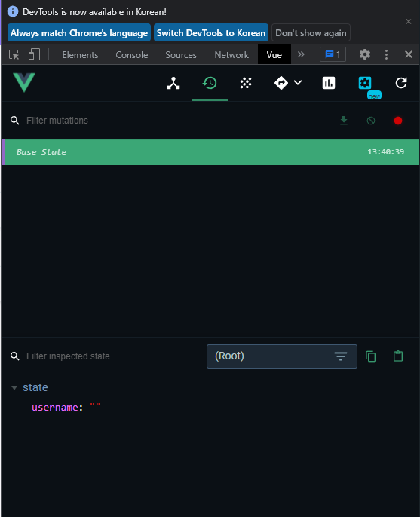
Task: Click Don't show again button
Action: click(311, 32)
